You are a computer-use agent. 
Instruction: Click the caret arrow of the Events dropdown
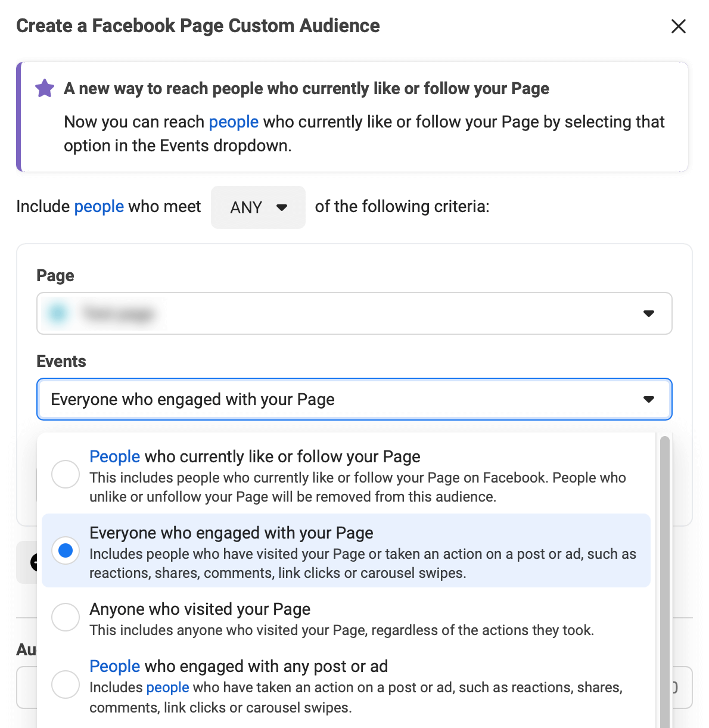tap(649, 399)
